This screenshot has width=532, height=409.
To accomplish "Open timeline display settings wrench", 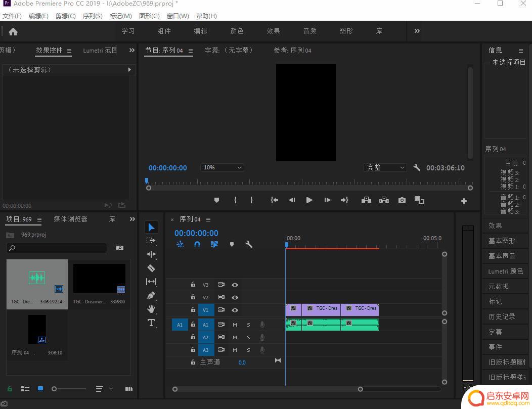I will [249, 244].
